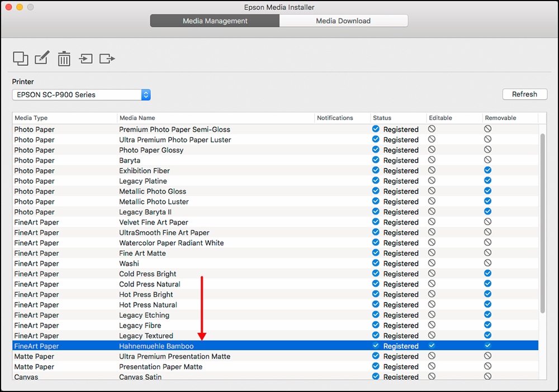
Task: Select the 'Fine Art Matte' media name
Action: (x=143, y=254)
